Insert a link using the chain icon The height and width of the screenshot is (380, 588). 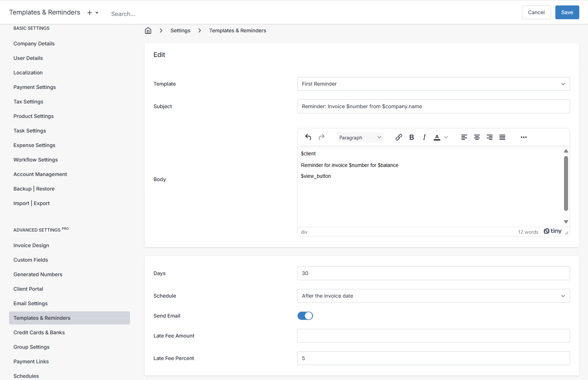point(399,137)
